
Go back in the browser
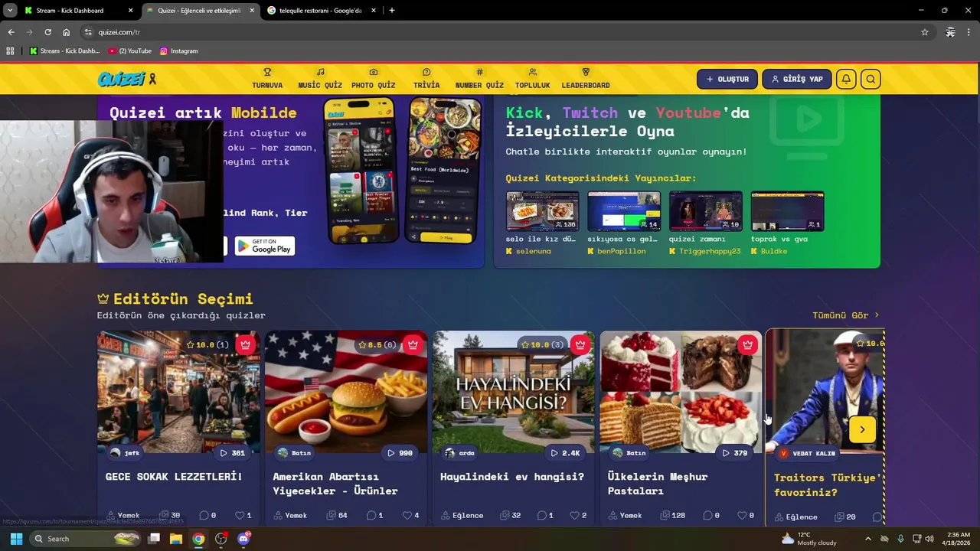pyautogui.click(x=11, y=32)
